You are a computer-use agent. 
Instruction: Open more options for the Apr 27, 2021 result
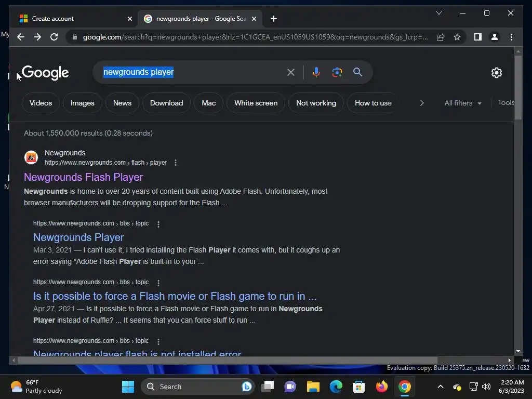click(x=158, y=283)
